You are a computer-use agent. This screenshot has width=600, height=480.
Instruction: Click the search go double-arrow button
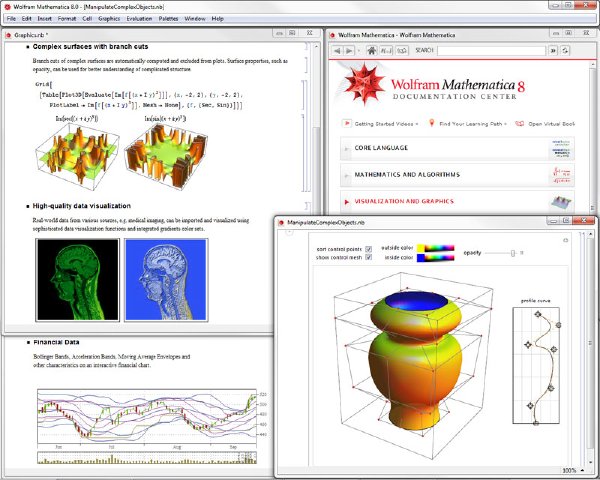click(553, 51)
